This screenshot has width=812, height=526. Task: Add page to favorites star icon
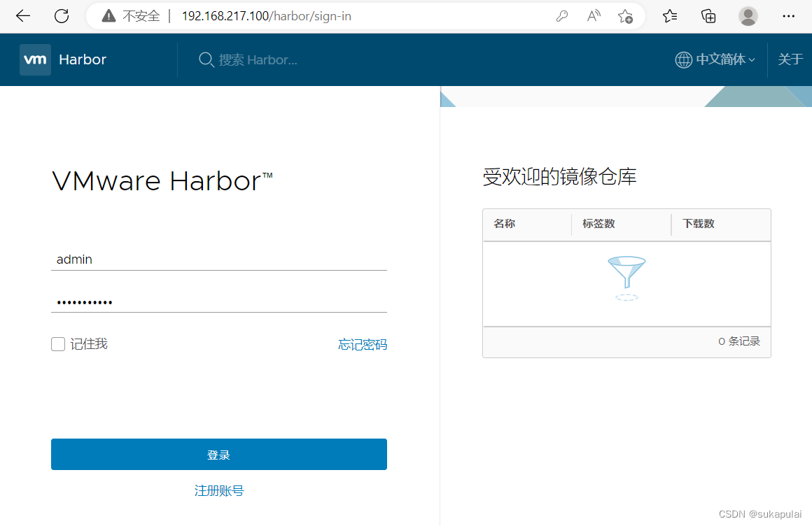[626, 17]
